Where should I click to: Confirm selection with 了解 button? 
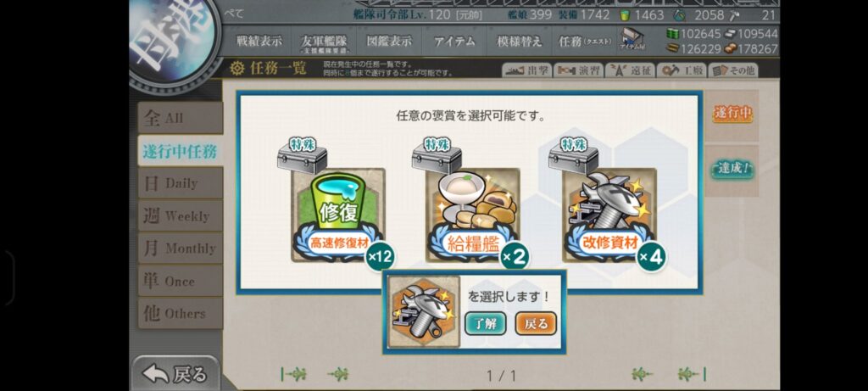pyautogui.click(x=485, y=324)
